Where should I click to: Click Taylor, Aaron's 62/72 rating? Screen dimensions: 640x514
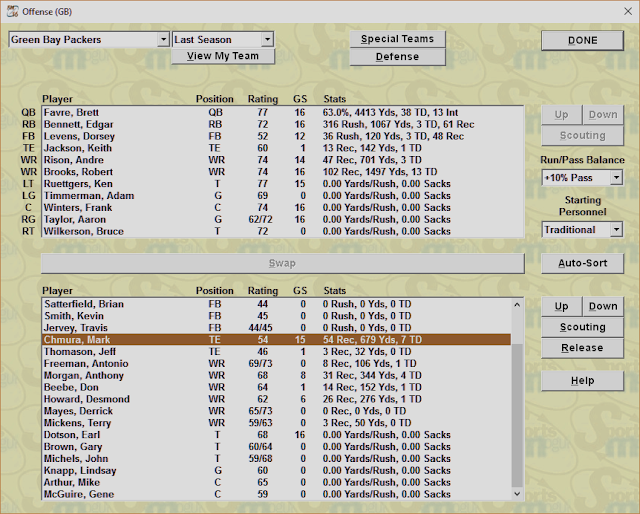tap(260, 219)
